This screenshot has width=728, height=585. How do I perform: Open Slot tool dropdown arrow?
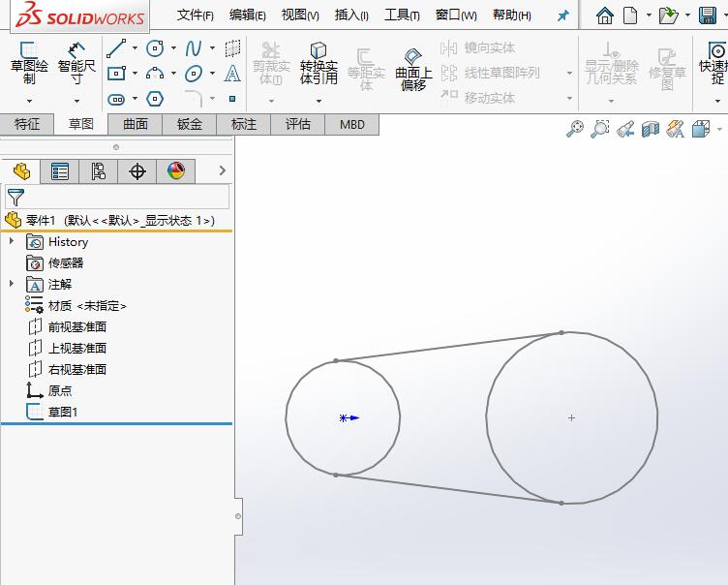135,99
